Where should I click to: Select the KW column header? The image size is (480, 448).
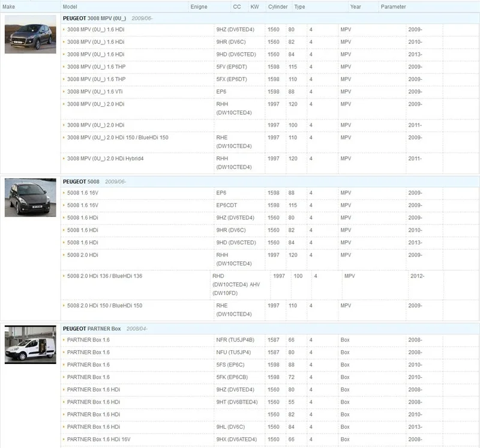(254, 7)
